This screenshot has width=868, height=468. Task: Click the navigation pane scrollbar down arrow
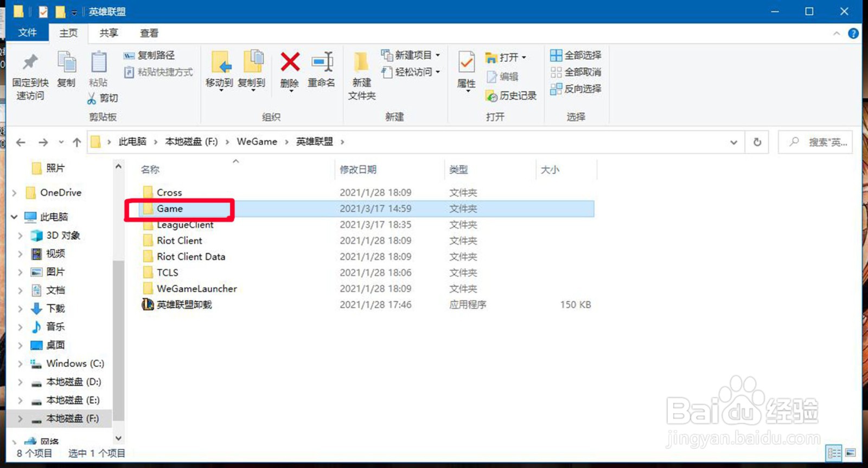click(x=118, y=438)
